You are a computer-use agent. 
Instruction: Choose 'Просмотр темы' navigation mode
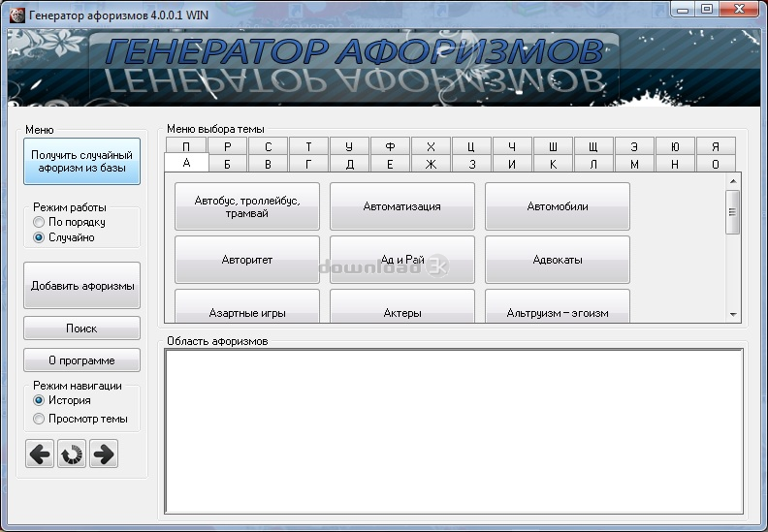point(40,419)
